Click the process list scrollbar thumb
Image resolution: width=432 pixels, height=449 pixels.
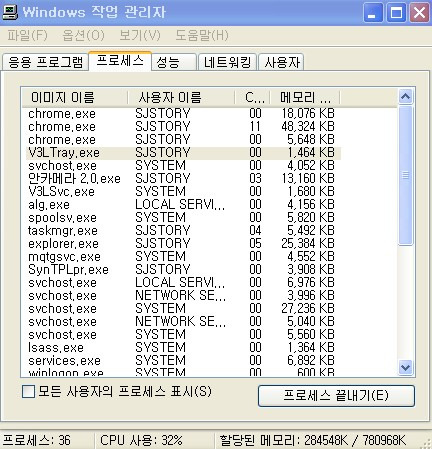(405, 175)
